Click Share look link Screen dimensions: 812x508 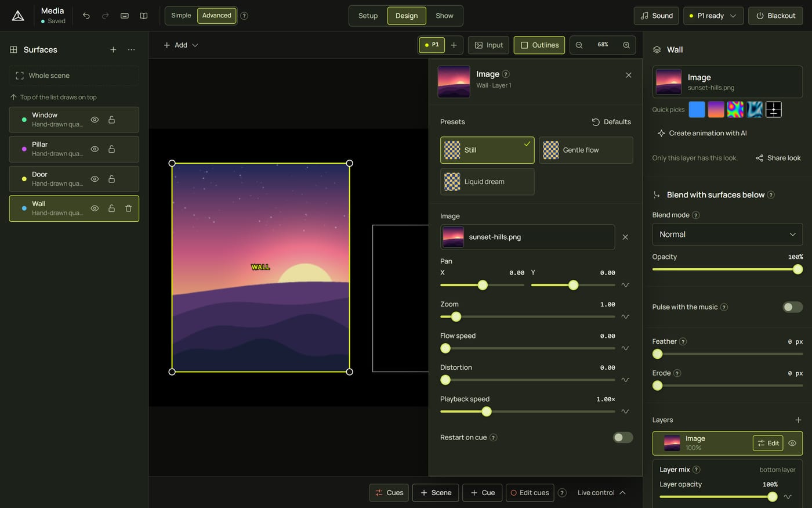click(778, 158)
